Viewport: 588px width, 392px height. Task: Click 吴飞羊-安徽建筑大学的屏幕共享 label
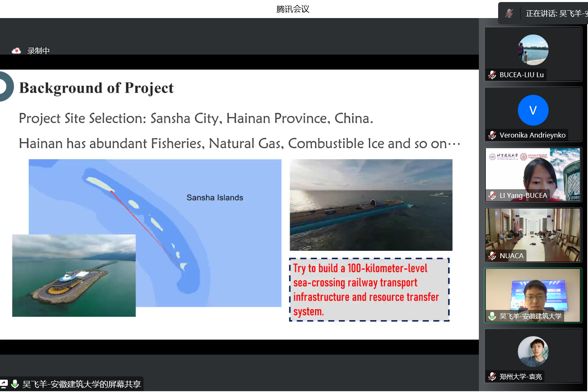82,384
